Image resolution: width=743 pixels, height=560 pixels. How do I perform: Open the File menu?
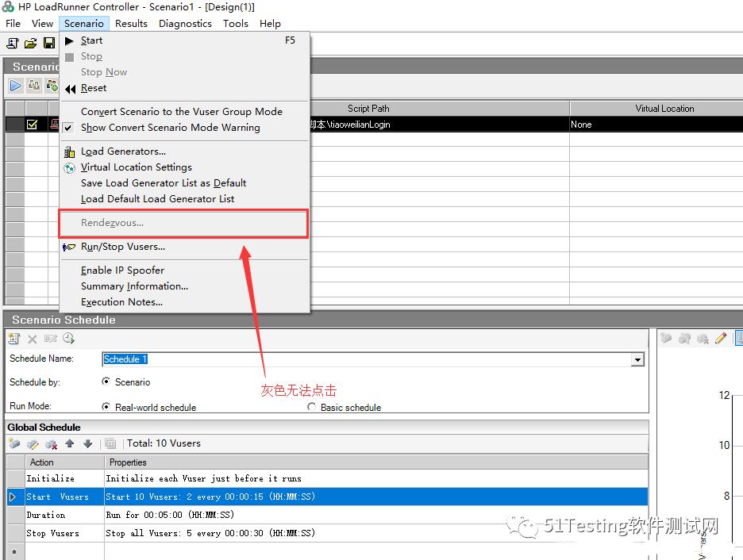pos(13,23)
